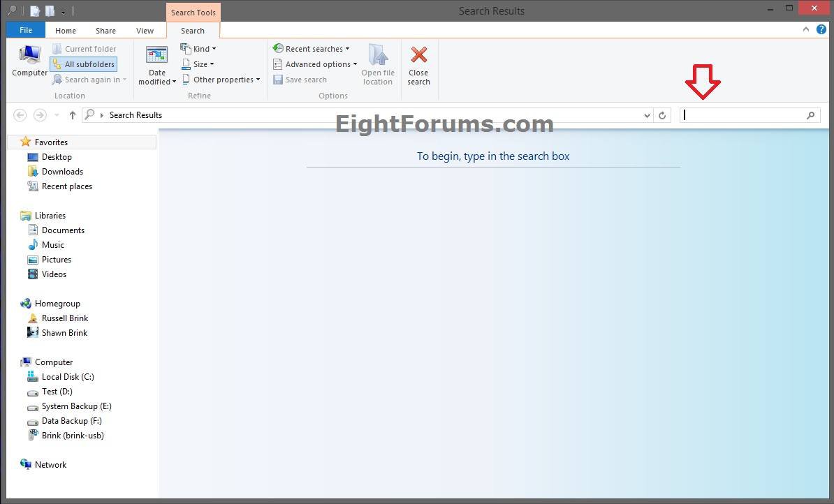
Task: Switch to the Home ribbon tab
Action: pyautogui.click(x=65, y=30)
